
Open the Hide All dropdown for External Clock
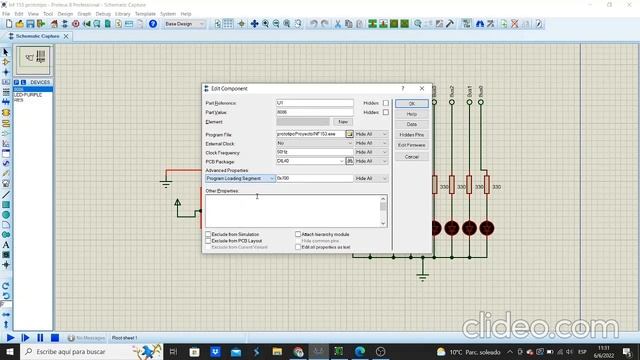point(371,143)
